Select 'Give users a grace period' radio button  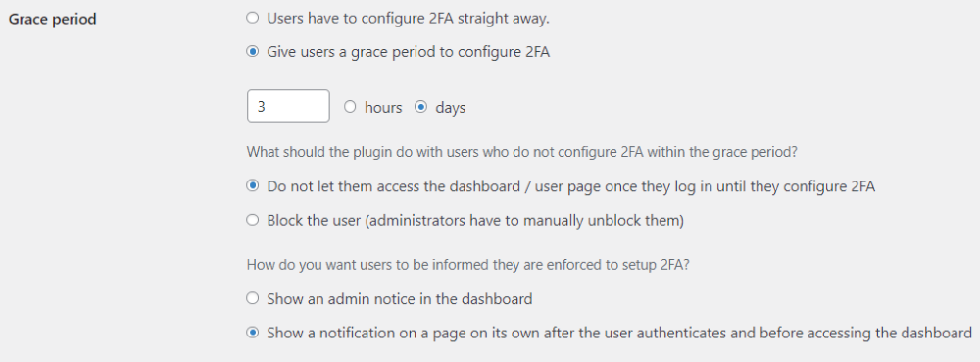[x=253, y=52]
